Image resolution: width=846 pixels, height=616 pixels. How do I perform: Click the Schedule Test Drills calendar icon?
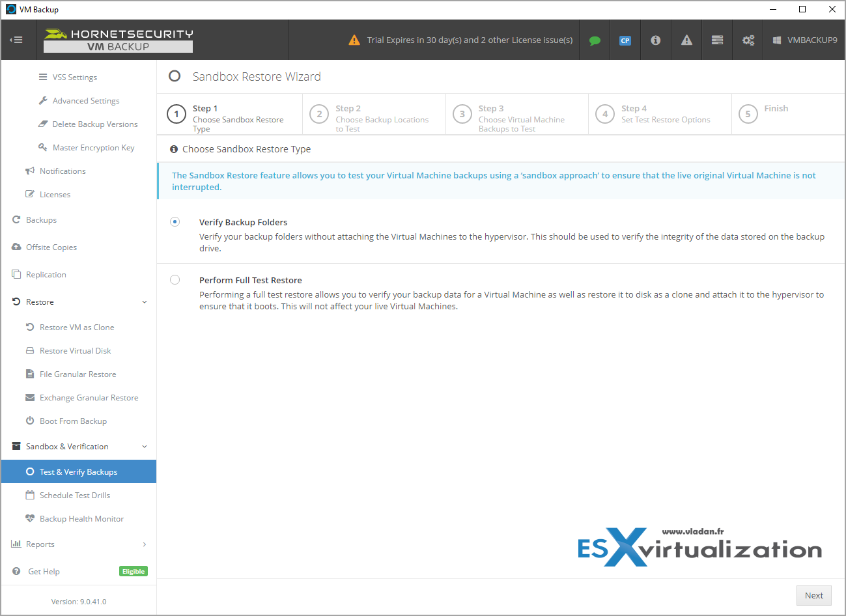[30, 495]
